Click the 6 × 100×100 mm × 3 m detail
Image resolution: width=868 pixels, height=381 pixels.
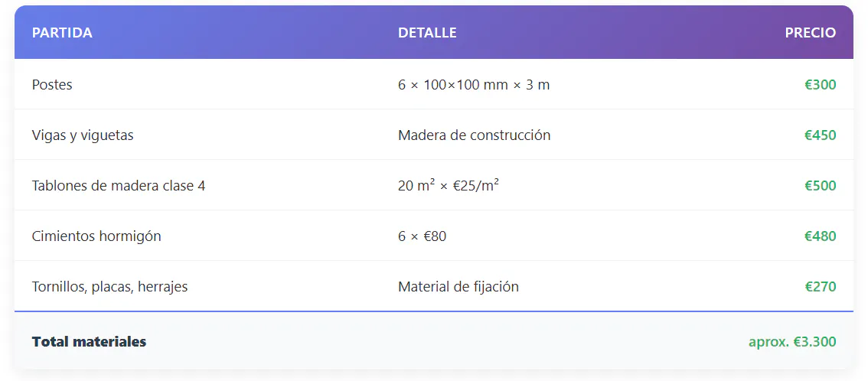[x=473, y=85]
